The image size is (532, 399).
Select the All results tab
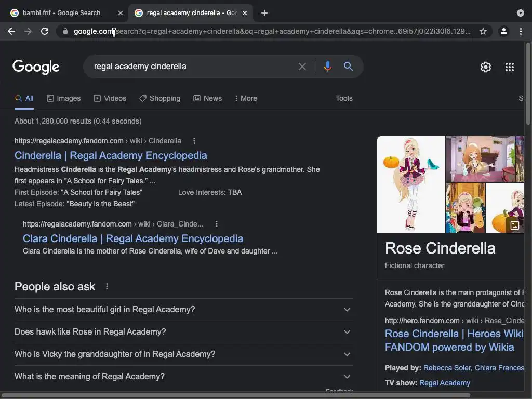24,98
